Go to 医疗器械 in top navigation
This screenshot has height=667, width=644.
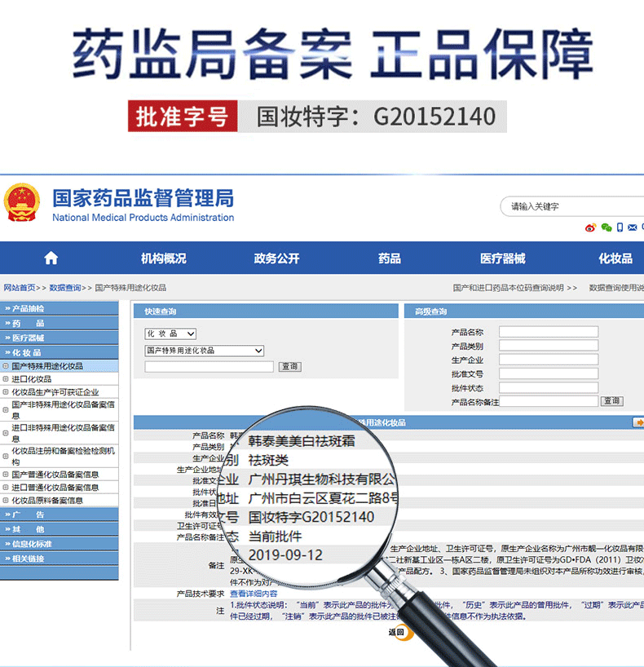[x=502, y=258]
